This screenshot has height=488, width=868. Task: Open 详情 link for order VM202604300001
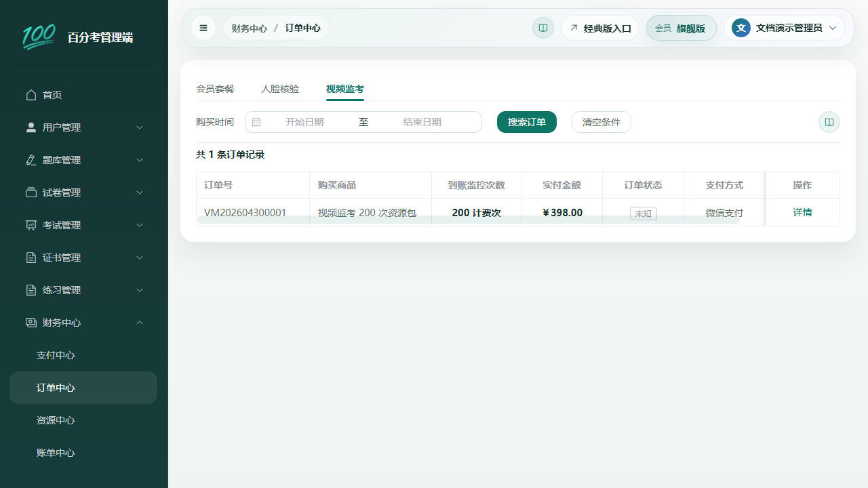point(802,212)
